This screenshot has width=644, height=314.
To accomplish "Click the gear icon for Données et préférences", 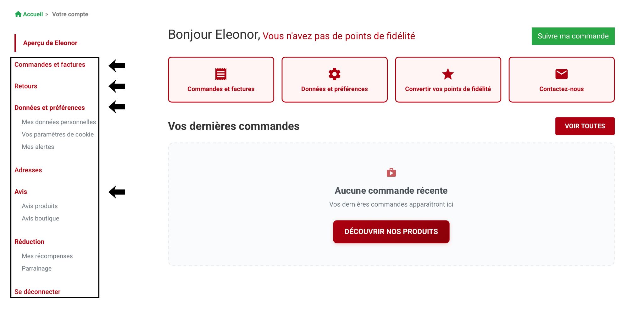I will coord(334,74).
